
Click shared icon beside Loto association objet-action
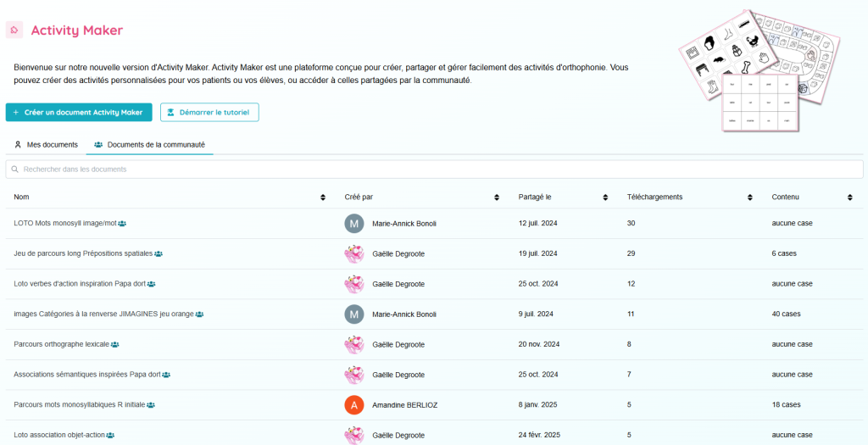click(x=110, y=436)
